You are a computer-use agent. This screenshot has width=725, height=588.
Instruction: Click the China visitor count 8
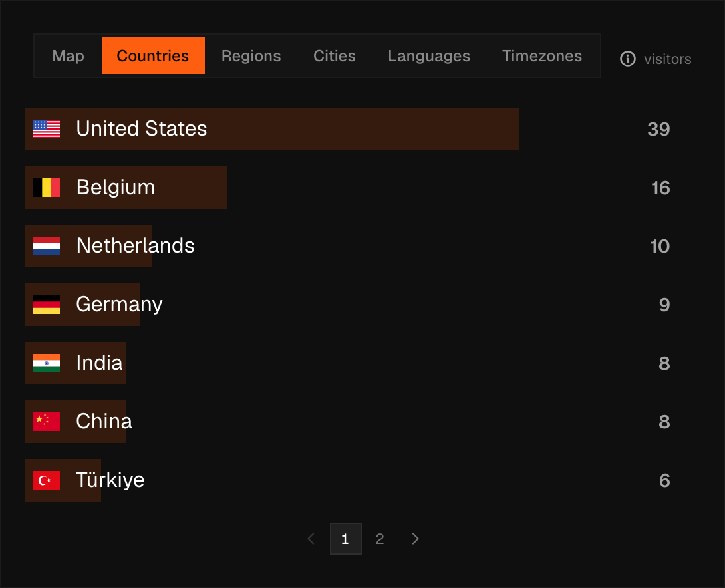tap(664, 422)
